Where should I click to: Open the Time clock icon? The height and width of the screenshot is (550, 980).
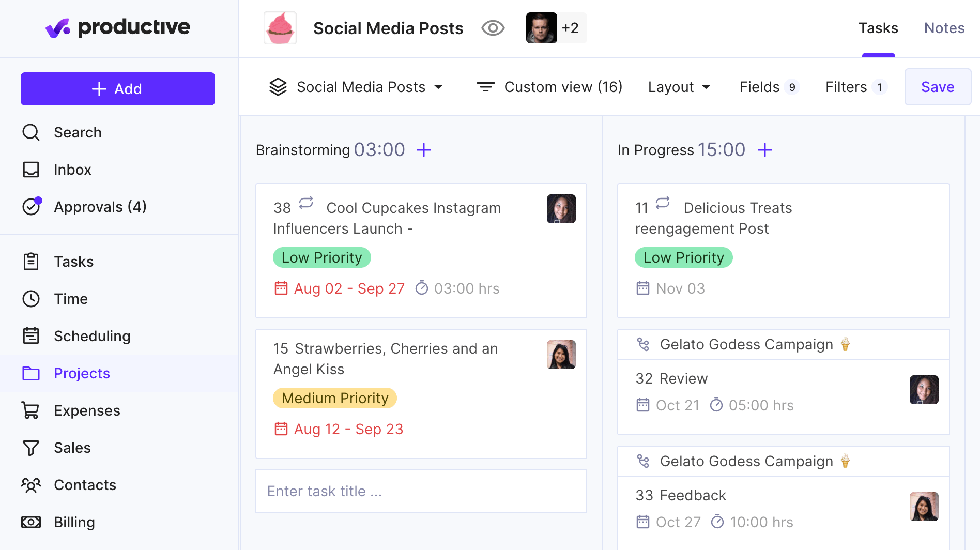(x=31, y=299)
